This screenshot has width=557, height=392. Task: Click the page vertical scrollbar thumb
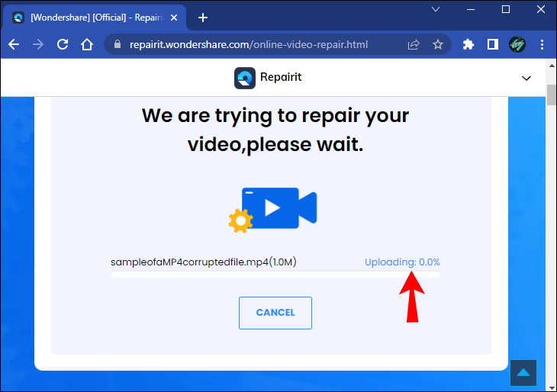pyautogui.click(x=552, y=95)
